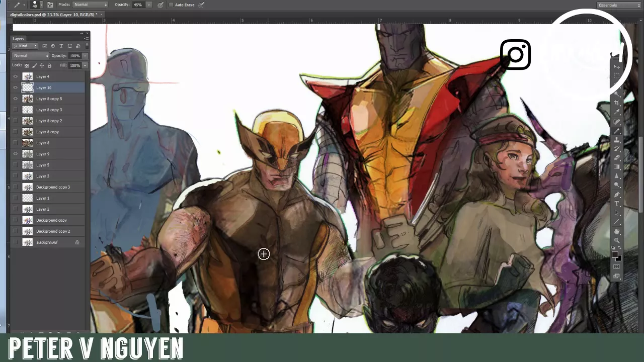Select the Healing Brush tool
The width and height of the screenshot is (644, 362).
pos(617,121)
